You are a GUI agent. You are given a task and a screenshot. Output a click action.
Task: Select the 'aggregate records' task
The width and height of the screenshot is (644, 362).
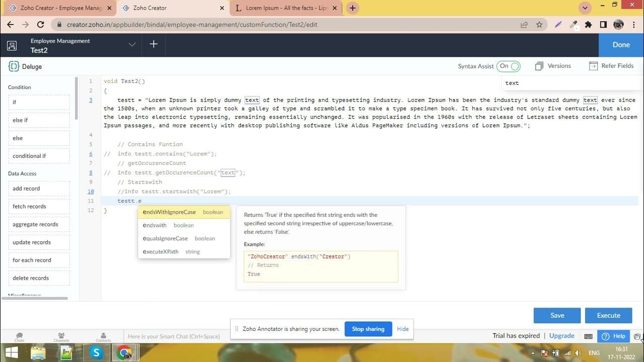pyautogui.click(x=39, y=224)
